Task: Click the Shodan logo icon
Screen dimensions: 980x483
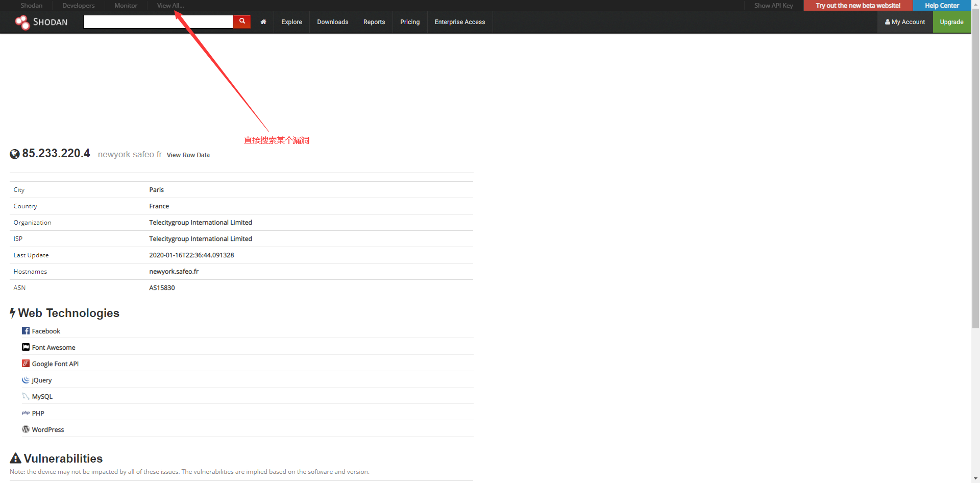Action: [22, 22]
